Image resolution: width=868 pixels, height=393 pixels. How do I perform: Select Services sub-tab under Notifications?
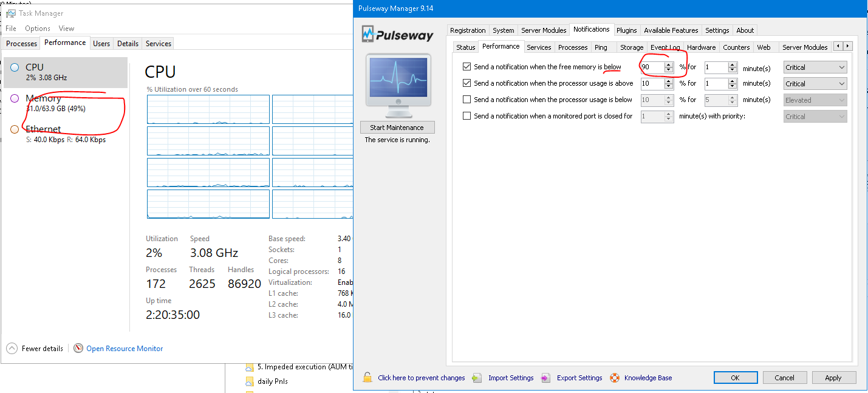click(x=539, y=47)
